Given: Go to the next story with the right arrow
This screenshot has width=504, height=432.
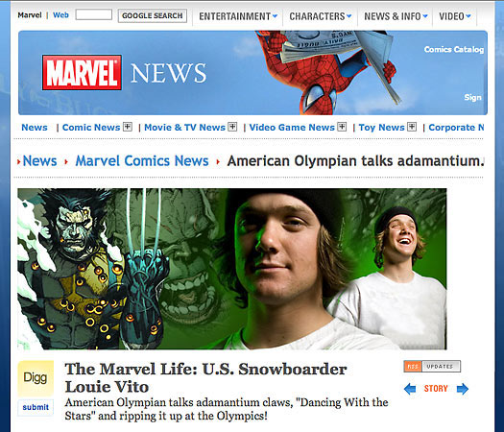Looking at the screenshot, I should [463, 389].
